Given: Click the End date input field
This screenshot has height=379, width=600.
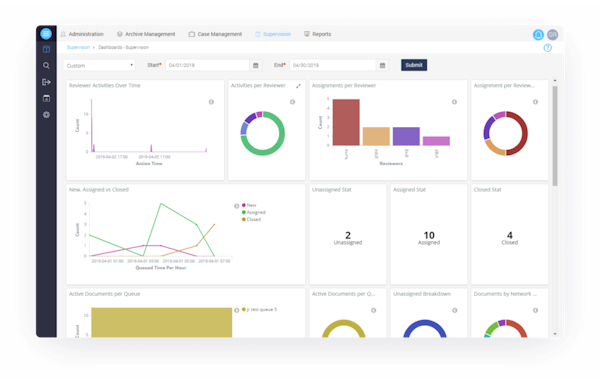Looking at the screenshot, I should pyautogui.click(x=333, y=65).
